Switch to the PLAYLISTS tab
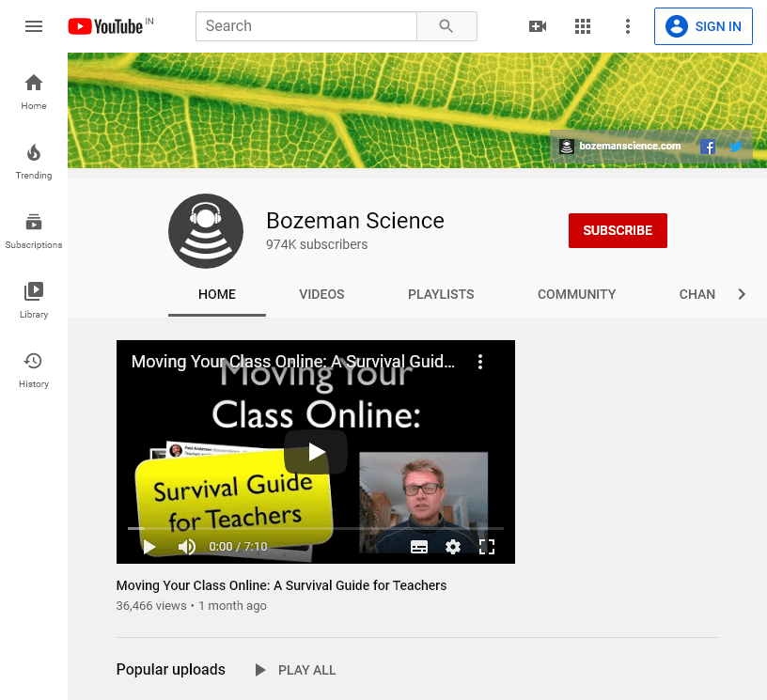The image size is (767, 700). (441, 294)
